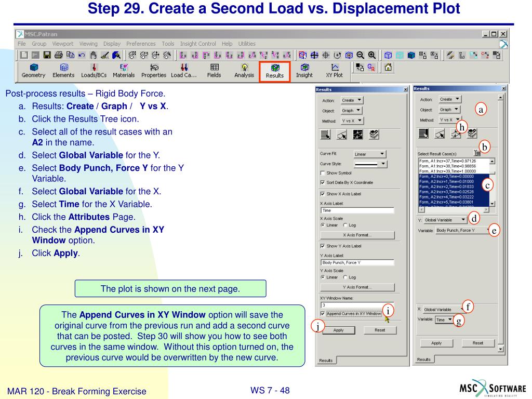This screenshot has width=532, height=399.
Task: Open the Properties application icon
Action: 154,71
